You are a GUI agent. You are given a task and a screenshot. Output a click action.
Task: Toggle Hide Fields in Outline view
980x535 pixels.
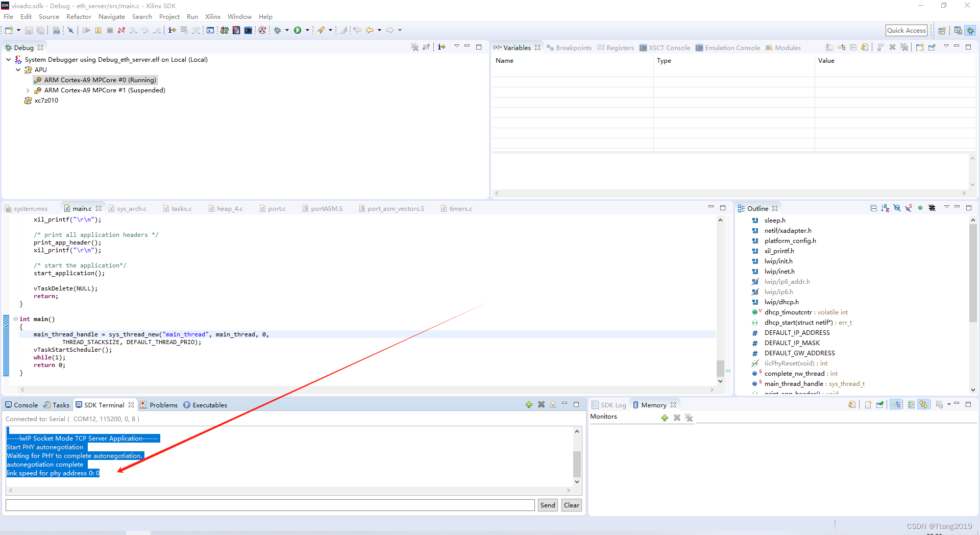[897, 208]
